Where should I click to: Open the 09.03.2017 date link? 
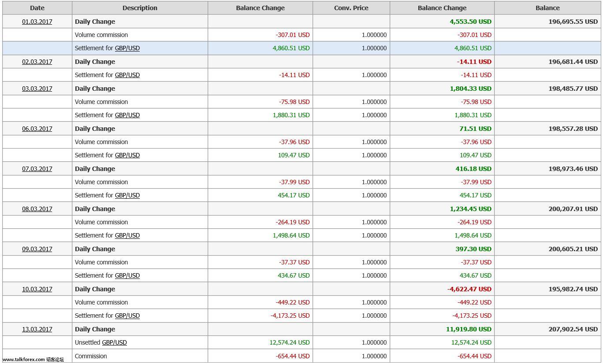(37, 249)
